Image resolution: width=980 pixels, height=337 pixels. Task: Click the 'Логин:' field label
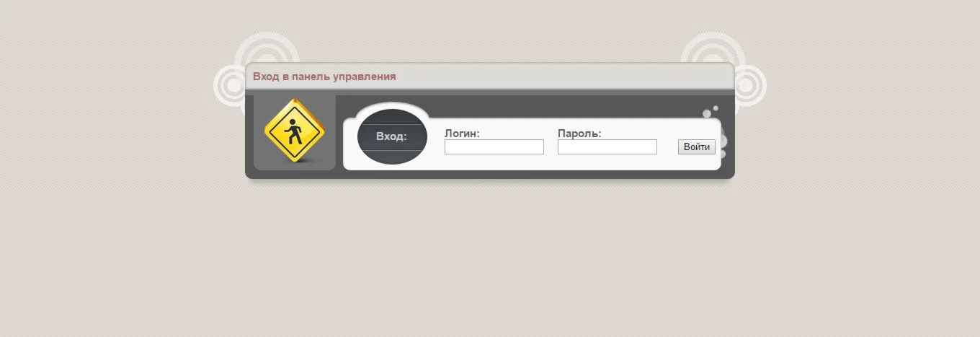tap(462, 133)
